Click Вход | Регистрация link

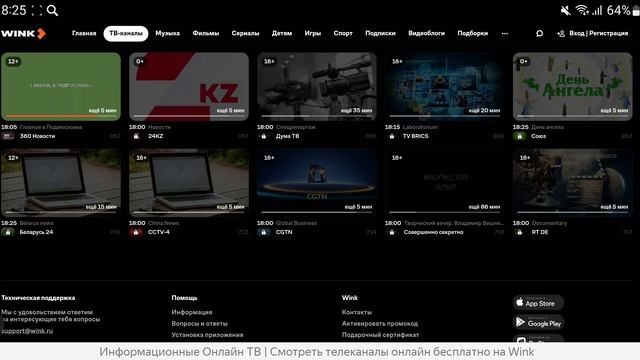[x=598, y=33]
